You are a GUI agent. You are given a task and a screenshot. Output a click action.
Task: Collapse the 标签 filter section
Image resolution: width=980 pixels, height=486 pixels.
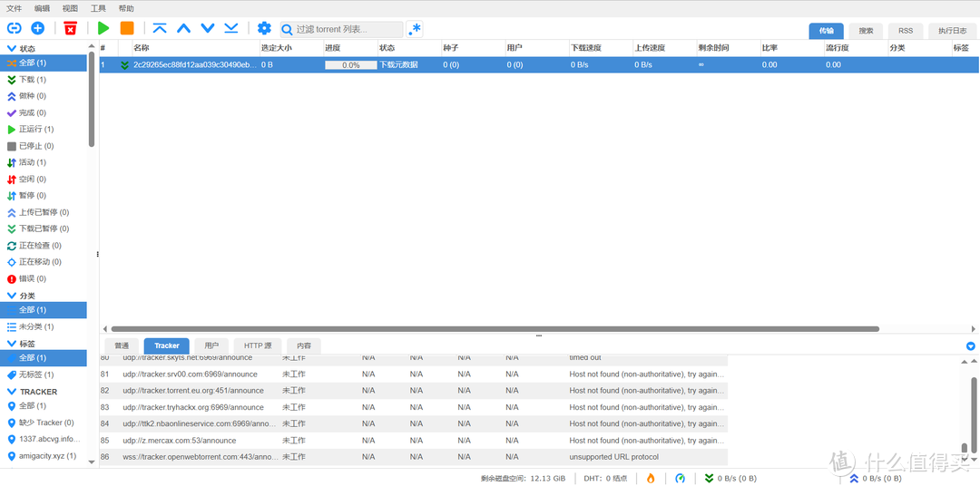11,343
